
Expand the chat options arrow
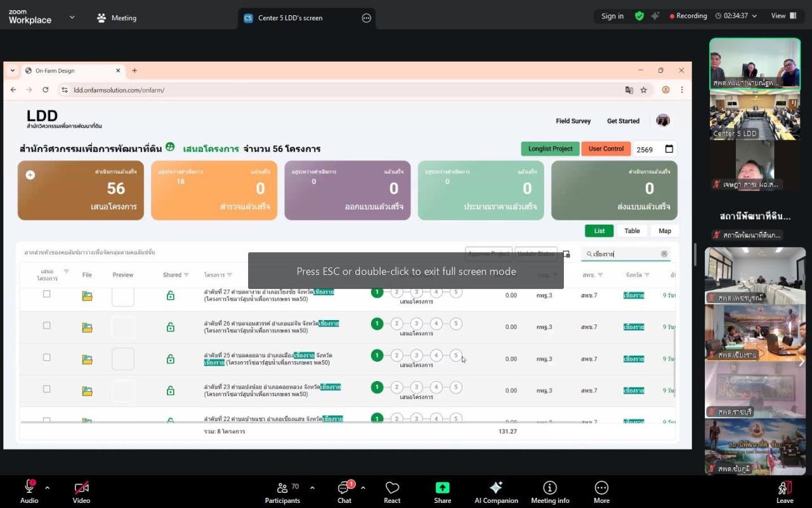363,488
